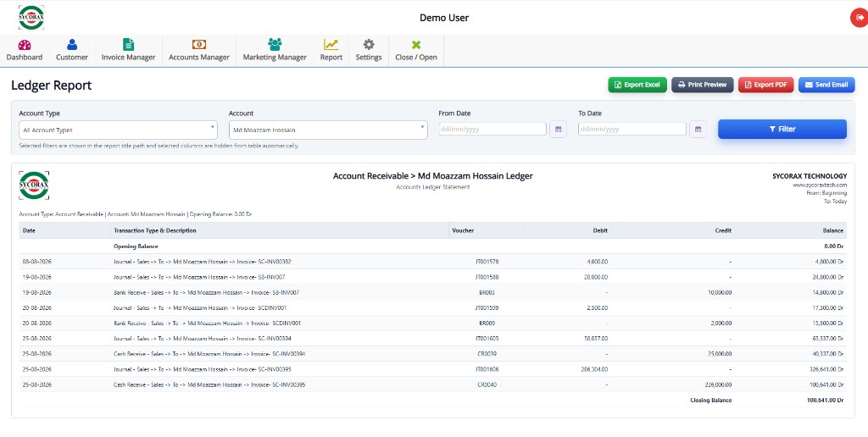868x437 pixels.
Task: Click the Closing Balance label
Action: pyautogui.click(x=711, y=400)
